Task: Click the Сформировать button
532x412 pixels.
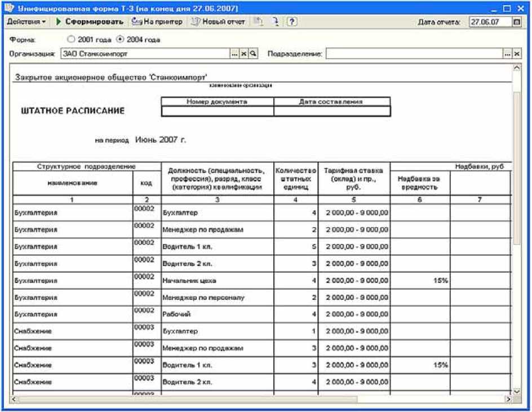Action: pos(90,22)
